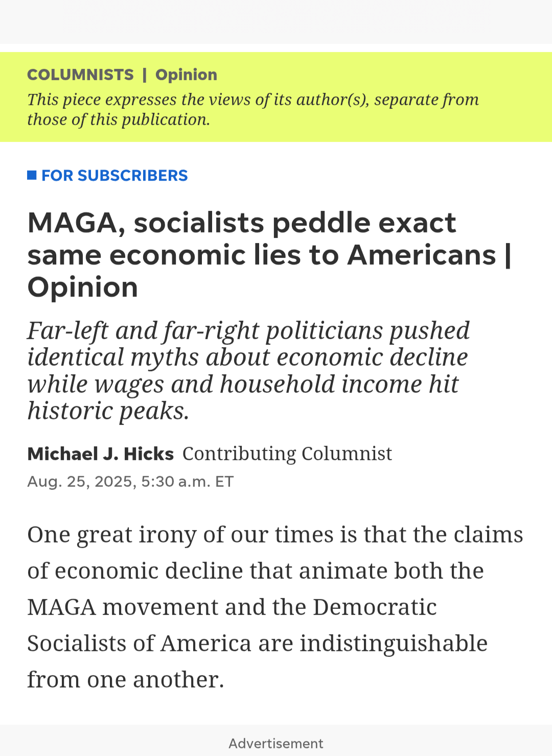Click the blue square subscriber icon
The height and width of the screenshot is (756, 552).
coord(32,175)
